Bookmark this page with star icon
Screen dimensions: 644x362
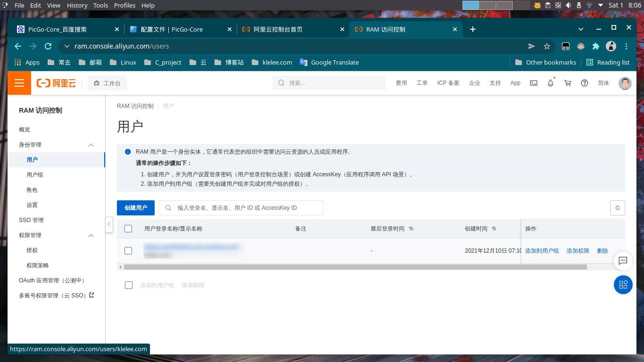547,46
